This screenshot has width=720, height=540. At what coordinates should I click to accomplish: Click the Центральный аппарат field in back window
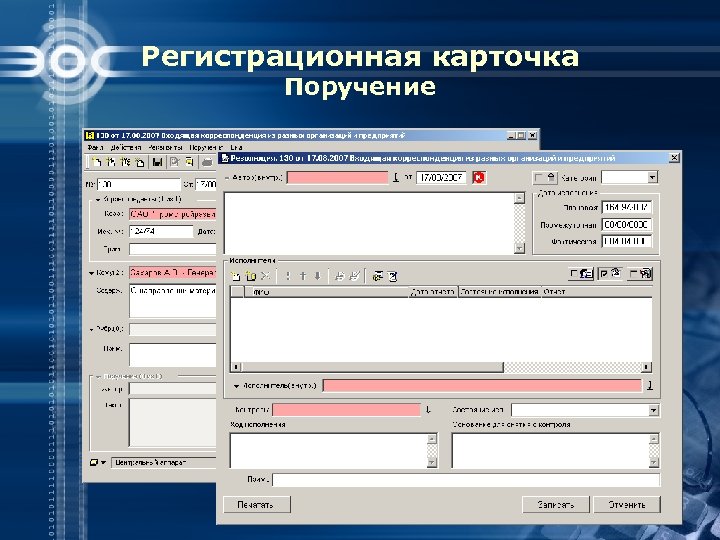coord(163,462)
